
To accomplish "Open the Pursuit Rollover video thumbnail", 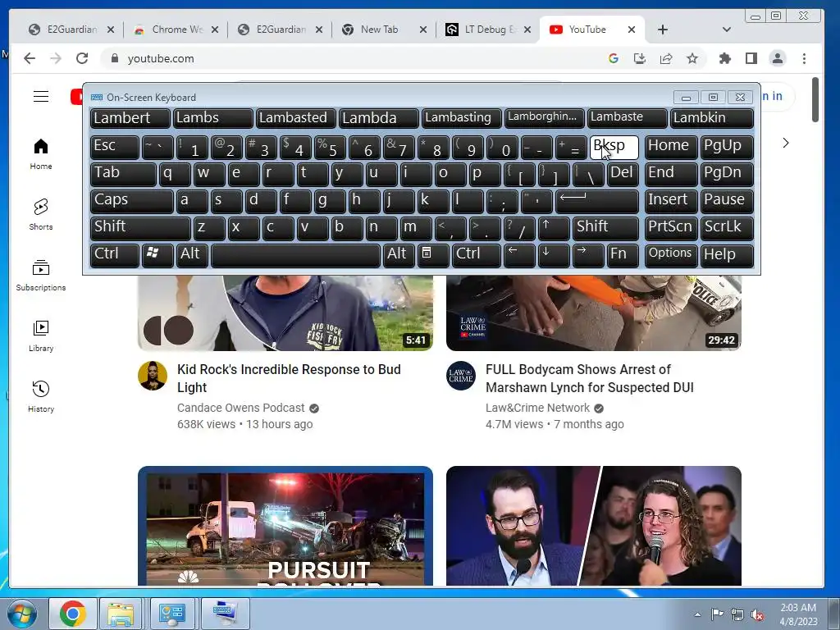I will [285, 526].
